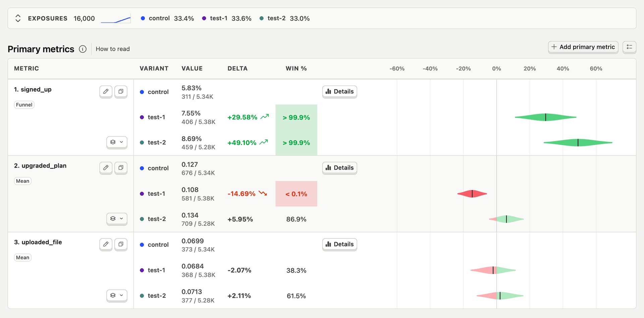This screenshot has width=644, height=318.
Task: Edit the signed_up metric with pencil icon
Action: 106,91
